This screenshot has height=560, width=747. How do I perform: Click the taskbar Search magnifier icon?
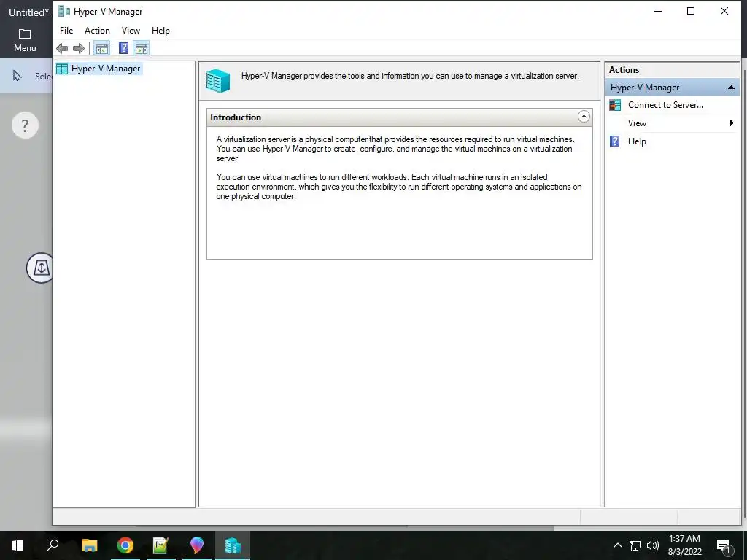point(53,545)
